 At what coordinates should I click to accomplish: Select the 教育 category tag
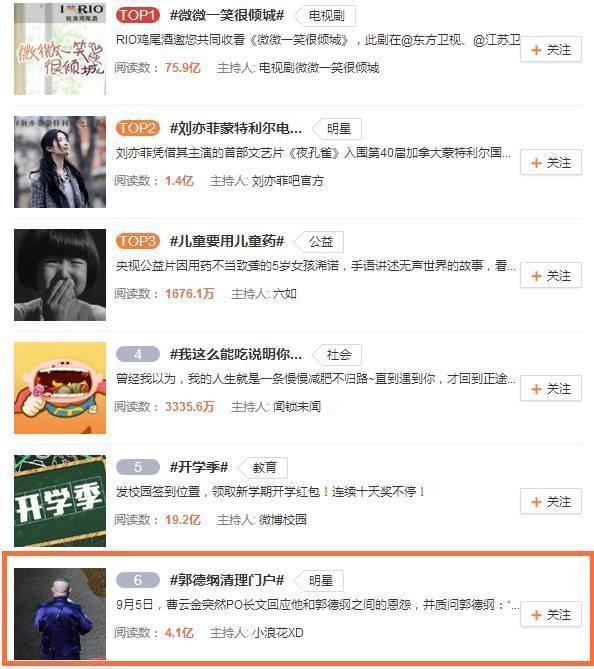point(264,468)
